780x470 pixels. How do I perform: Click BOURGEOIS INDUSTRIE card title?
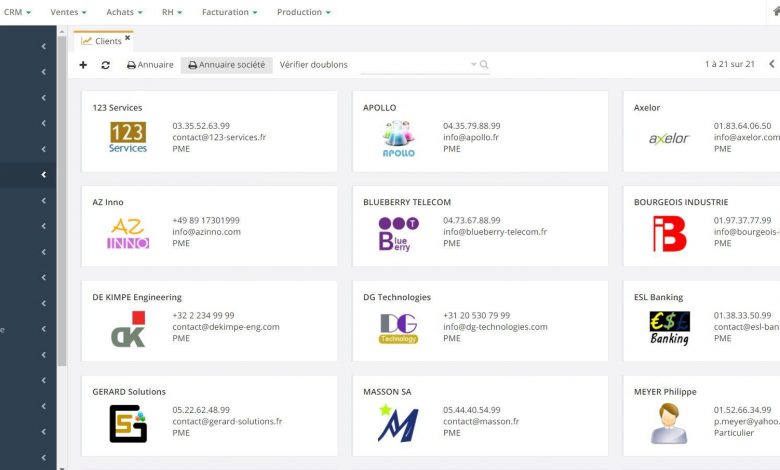pyautogui.click(x=681, y=202)
